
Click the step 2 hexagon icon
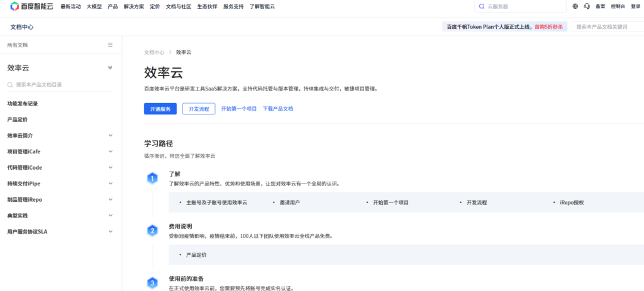tap(152, 231)
